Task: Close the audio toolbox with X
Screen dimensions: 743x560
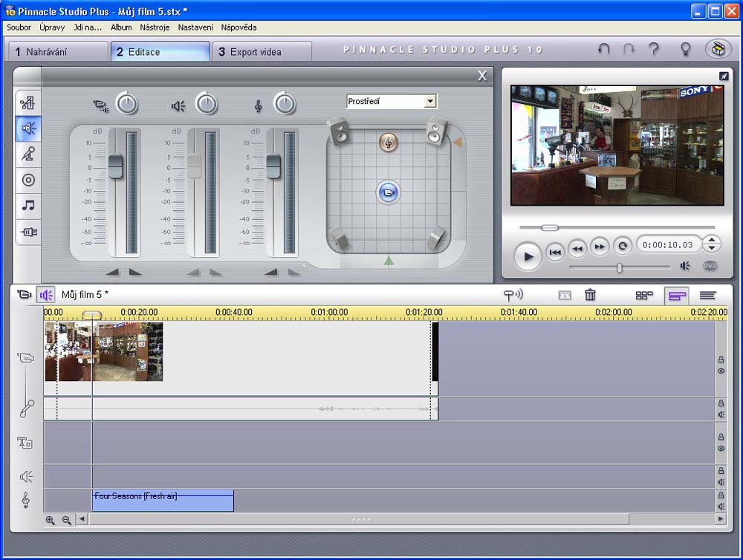Action: 482,76
